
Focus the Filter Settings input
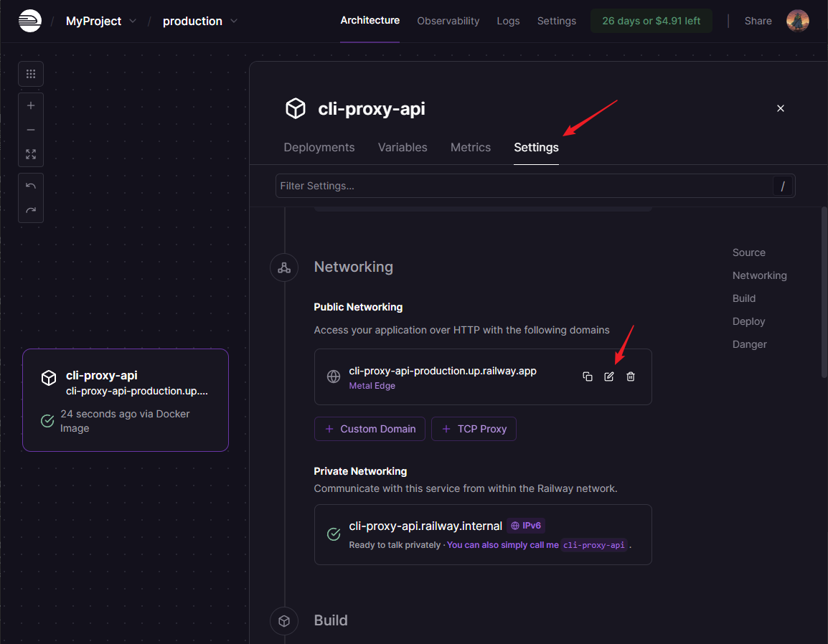coord(524,186)
